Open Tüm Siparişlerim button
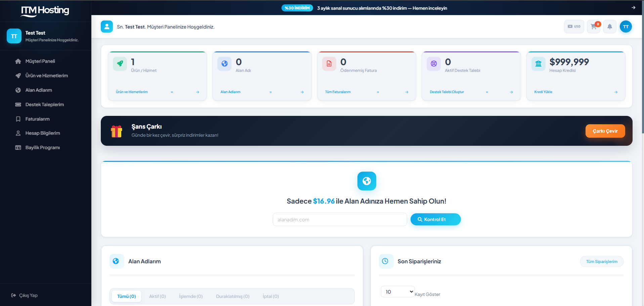This screenshot has height=306, width=644. [x=602, y=262]
